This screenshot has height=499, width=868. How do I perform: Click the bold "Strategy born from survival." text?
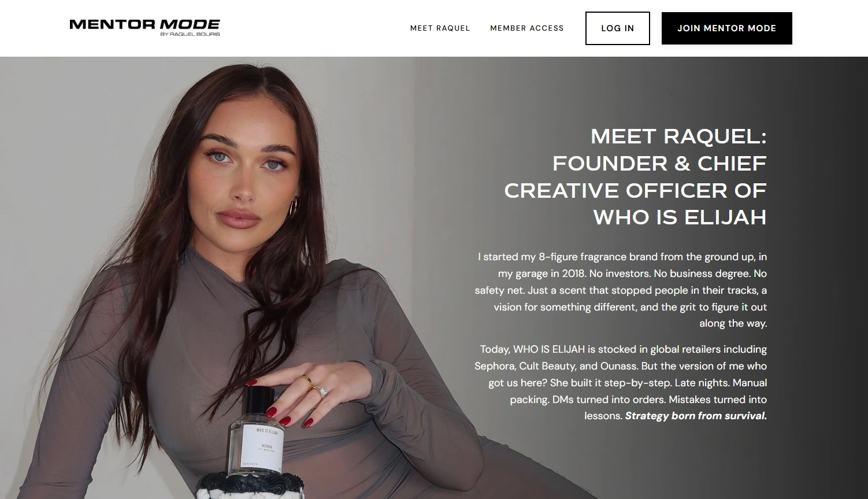pos(696,416)
